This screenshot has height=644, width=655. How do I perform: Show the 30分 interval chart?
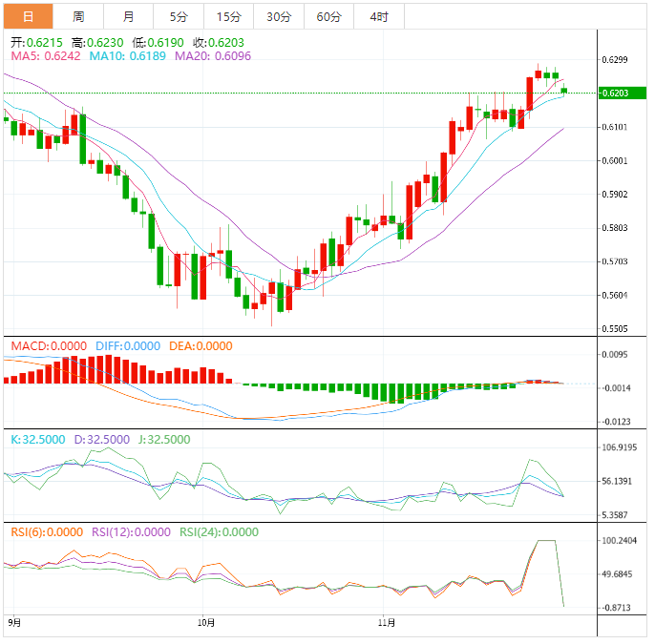[279, 17]
